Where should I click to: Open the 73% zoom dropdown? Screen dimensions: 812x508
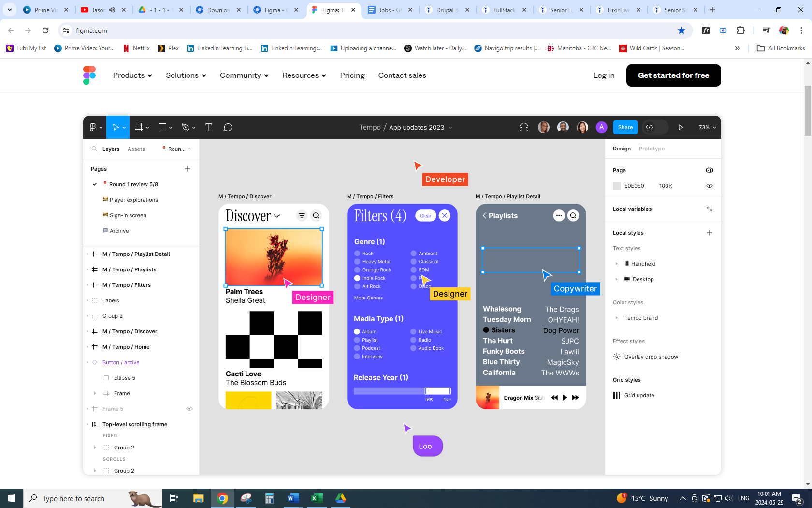pos(707,127)
